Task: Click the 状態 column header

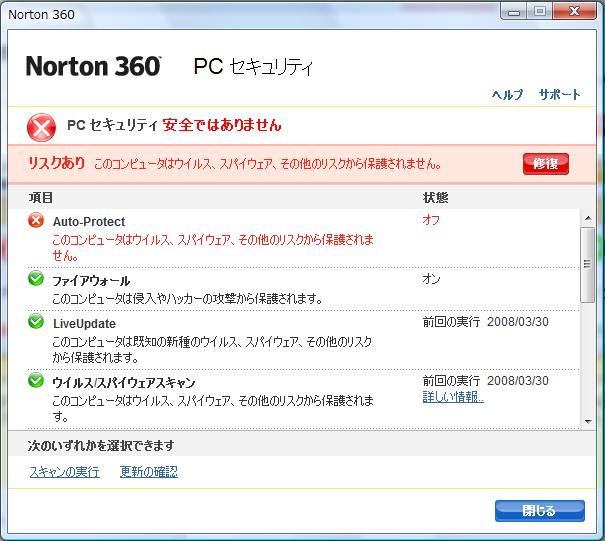Action: pos(435,198)
